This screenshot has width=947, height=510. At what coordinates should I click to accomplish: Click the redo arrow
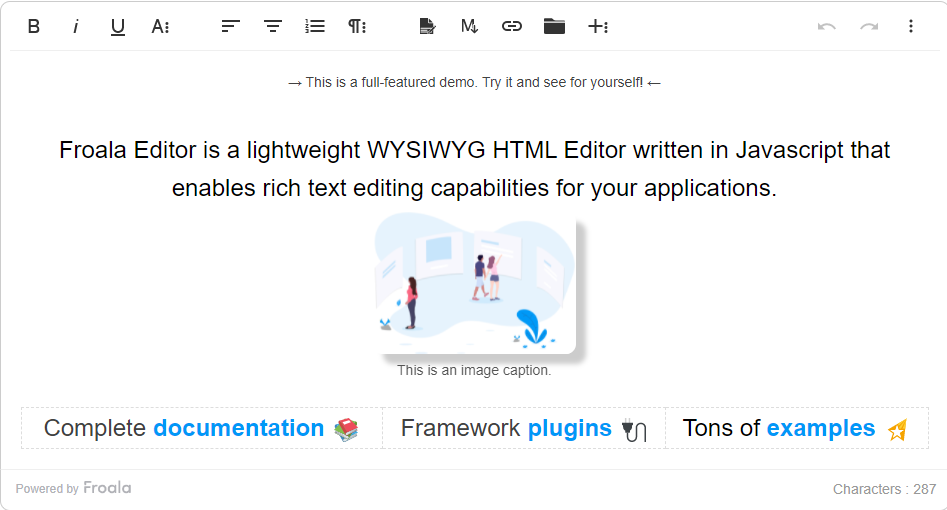[x=869, y=27]
